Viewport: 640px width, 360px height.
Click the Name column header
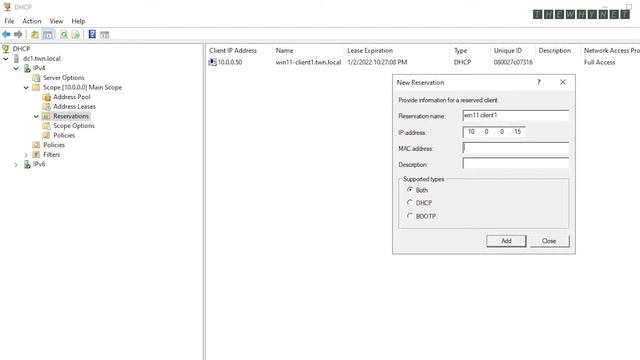coord(308,51)
